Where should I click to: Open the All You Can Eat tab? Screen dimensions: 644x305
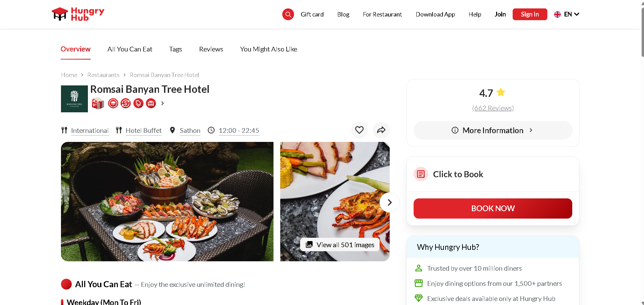130,49
